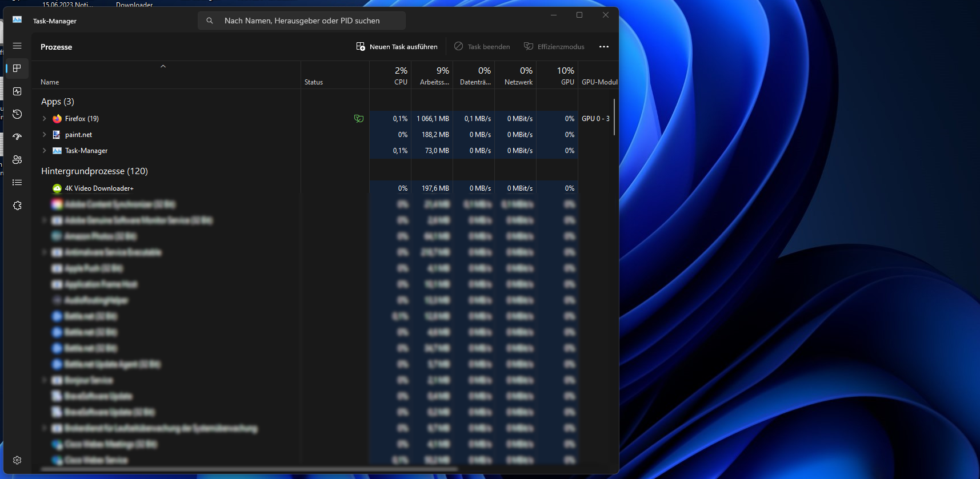Select the paint.net app icon
This screenshot has height=479, width=980.
(x=57, y=135)
